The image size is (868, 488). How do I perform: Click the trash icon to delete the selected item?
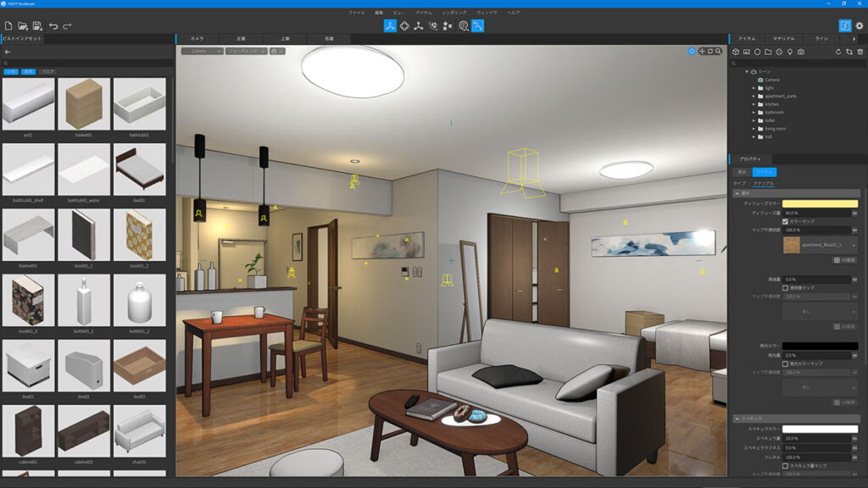click(x=860, y=52)
